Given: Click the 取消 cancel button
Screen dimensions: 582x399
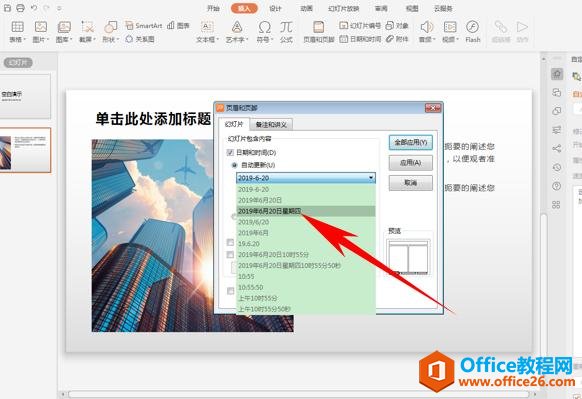Looking at the screenshot, I should (x=411, y=183).
